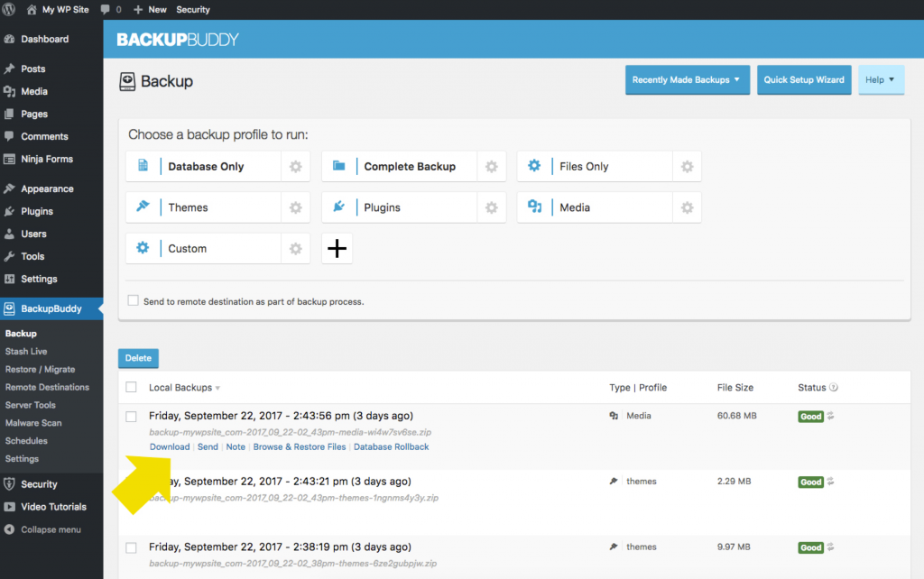Image resolution: width=924 pixels, height=579 pixels.
Task: Open Schedules submenu item
Action: [x=26, y=441]
